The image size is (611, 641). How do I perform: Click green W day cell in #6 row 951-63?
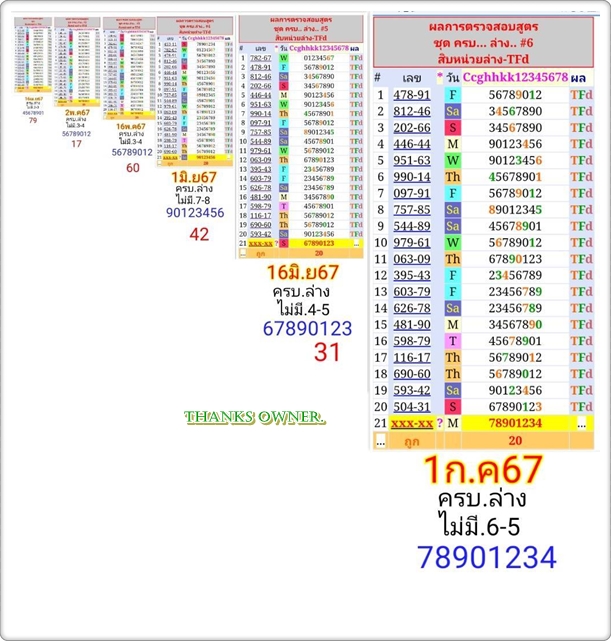pos(452,160)
